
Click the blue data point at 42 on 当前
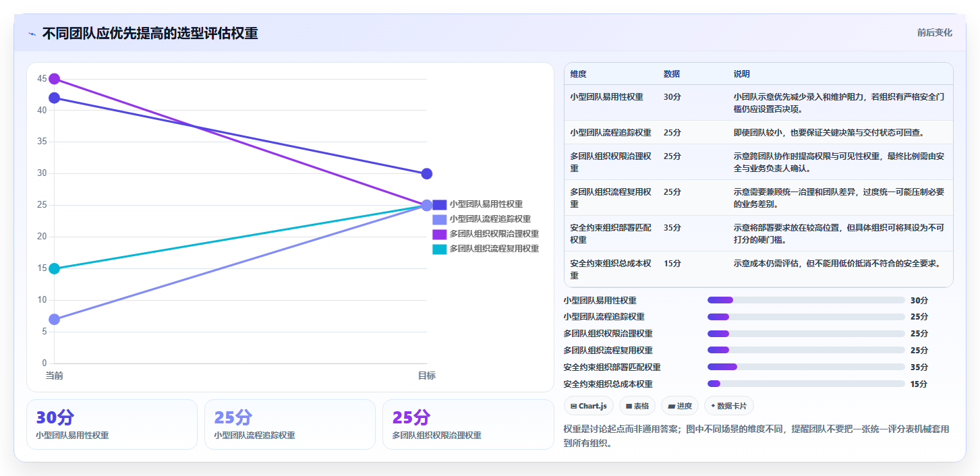click(x=55, y=98)
